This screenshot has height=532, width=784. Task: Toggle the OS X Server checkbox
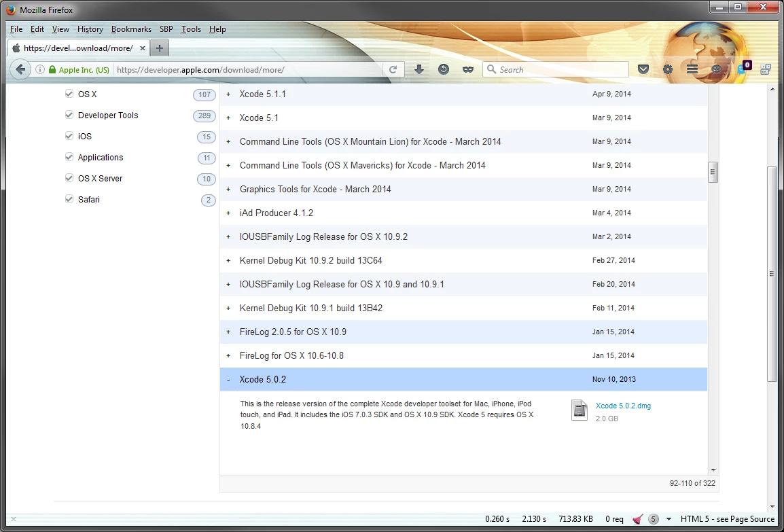pyautogui.click(x=69, y=177)
